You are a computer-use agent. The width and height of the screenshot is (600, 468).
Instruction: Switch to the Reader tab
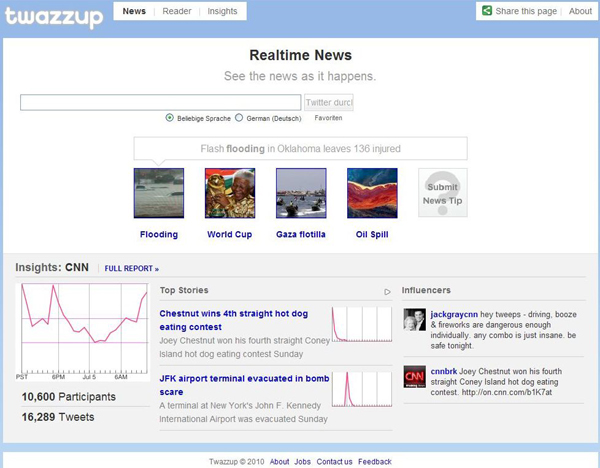point(177,11)
